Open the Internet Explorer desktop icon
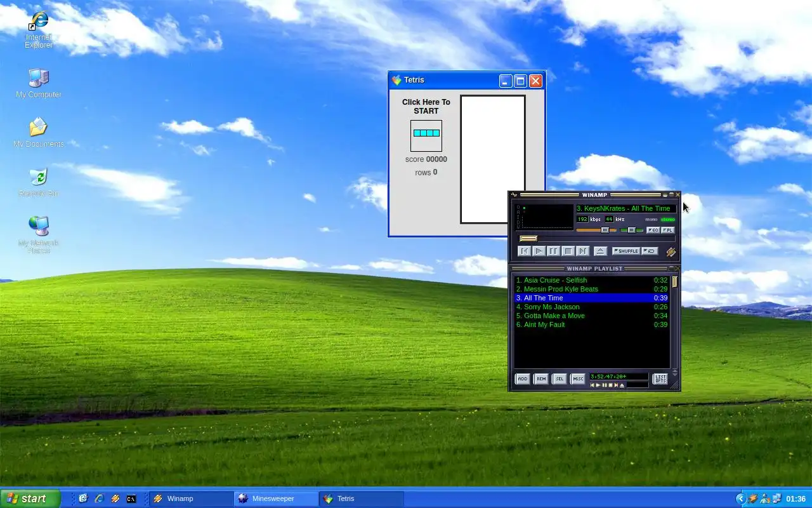 [x=39, y=29]
